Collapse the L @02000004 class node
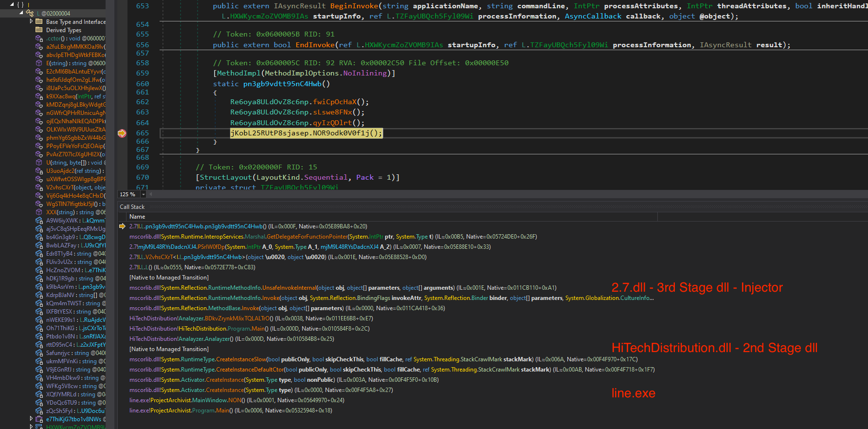Image resolution: width=868 pixels, height=429 pixels. point(21,13)
